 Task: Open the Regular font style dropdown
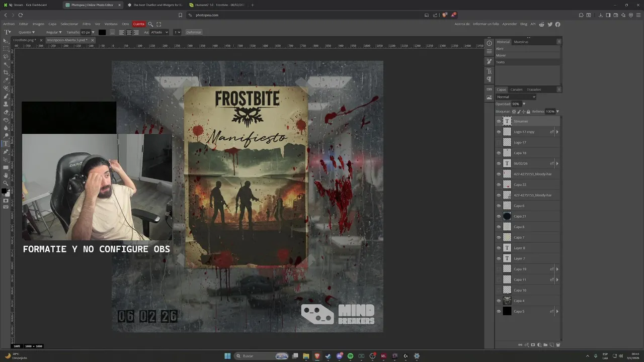[x=54, y=32]
